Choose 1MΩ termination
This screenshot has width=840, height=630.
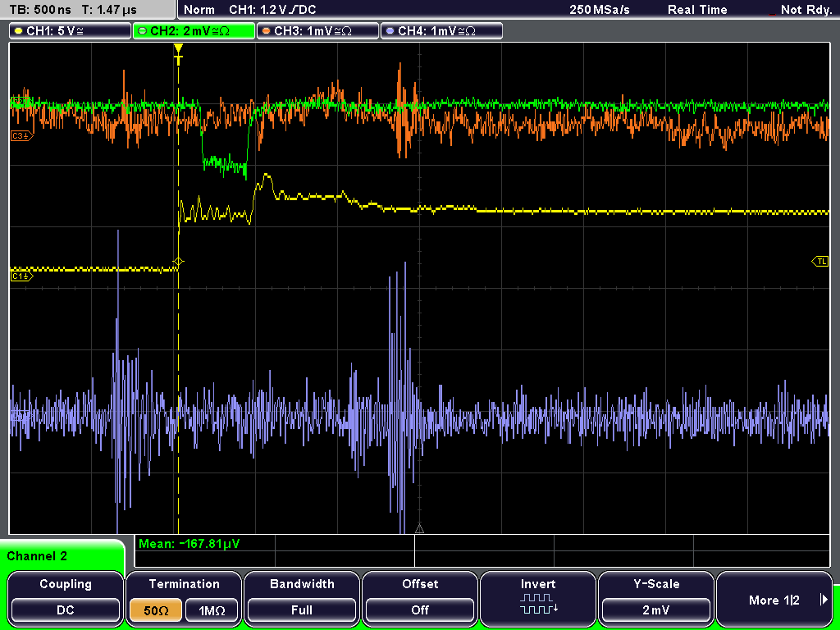[212, 610]
